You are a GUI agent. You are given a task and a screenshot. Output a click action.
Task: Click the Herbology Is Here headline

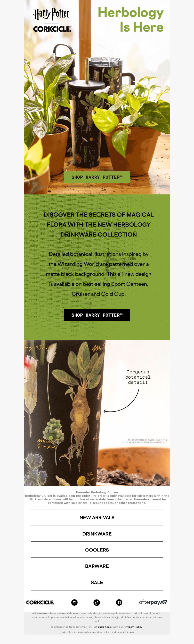pos(130,19)
